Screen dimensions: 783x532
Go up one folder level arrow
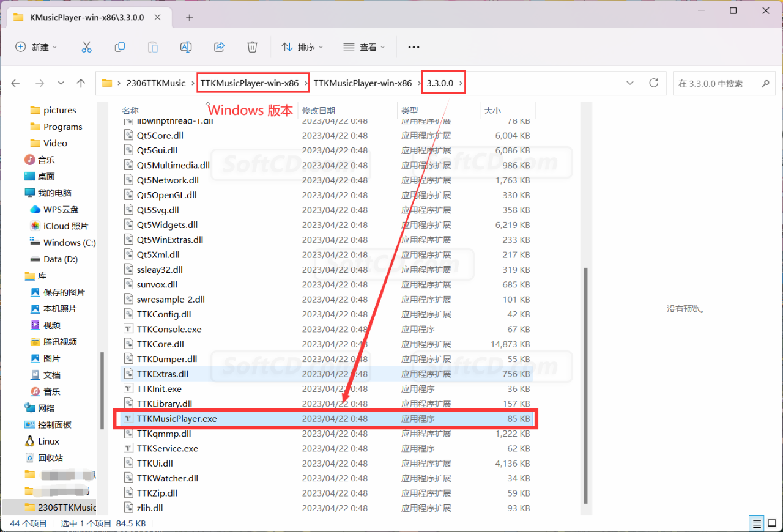(x=81, y=83)
